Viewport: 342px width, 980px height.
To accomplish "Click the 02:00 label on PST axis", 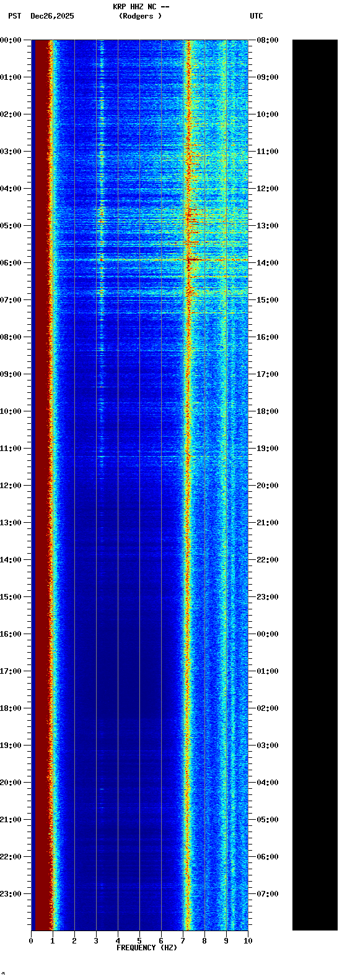I will (x=11, y=114).
